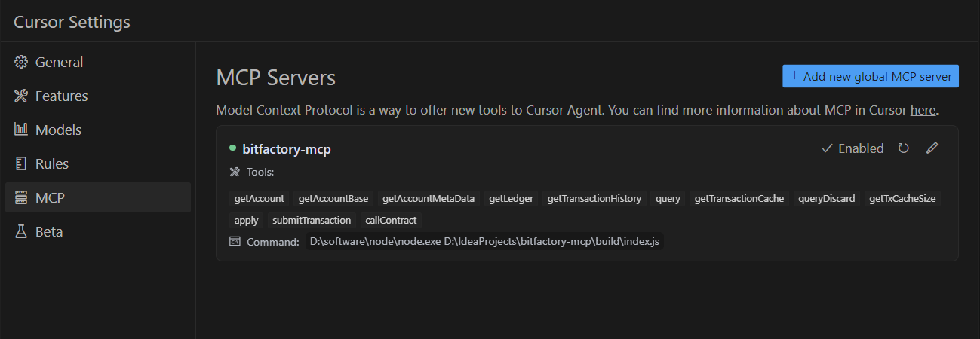Select the MCP settings section

tap(98, 197)
